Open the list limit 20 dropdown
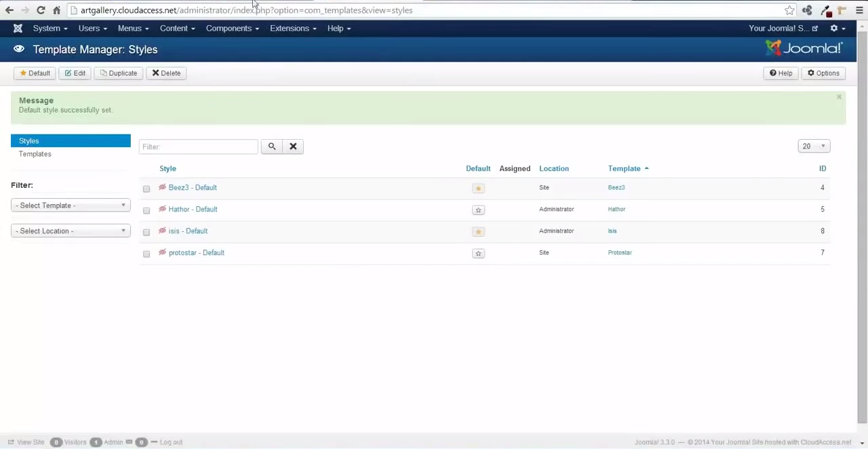The image size is (868, 449). 814,147
